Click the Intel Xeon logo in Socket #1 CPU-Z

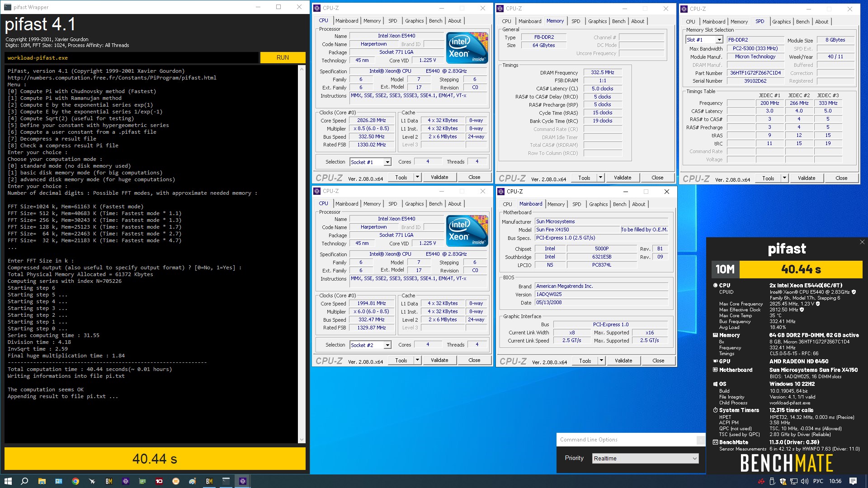467,48
